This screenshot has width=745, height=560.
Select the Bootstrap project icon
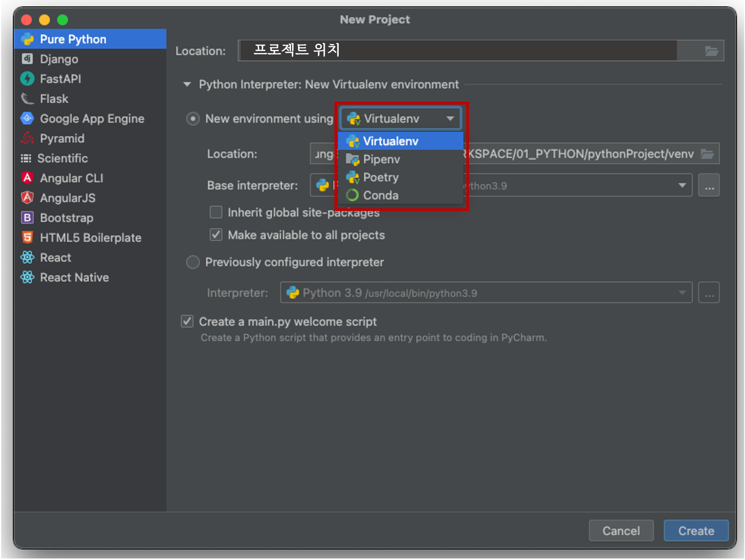pos(27,218)
